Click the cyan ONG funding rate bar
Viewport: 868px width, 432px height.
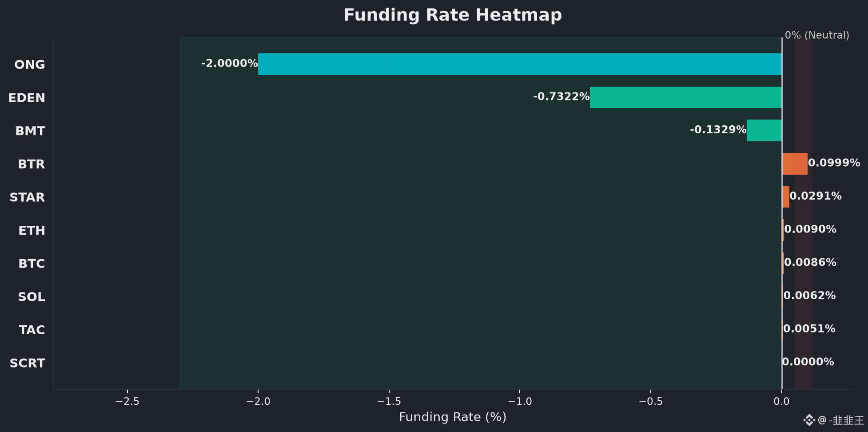pos(520,64)
